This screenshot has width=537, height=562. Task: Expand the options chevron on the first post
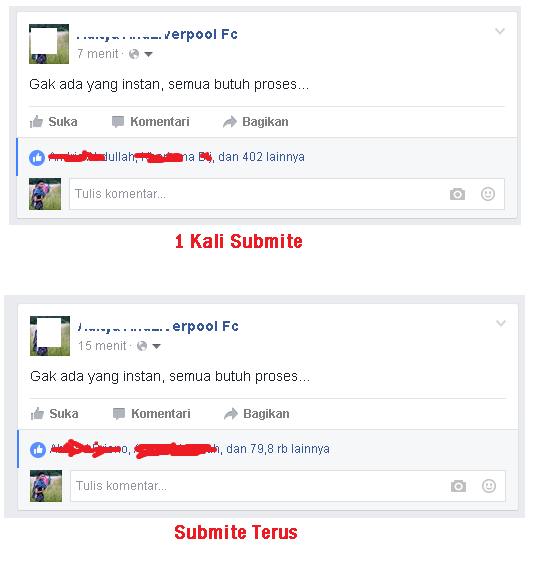coord(500,31)
